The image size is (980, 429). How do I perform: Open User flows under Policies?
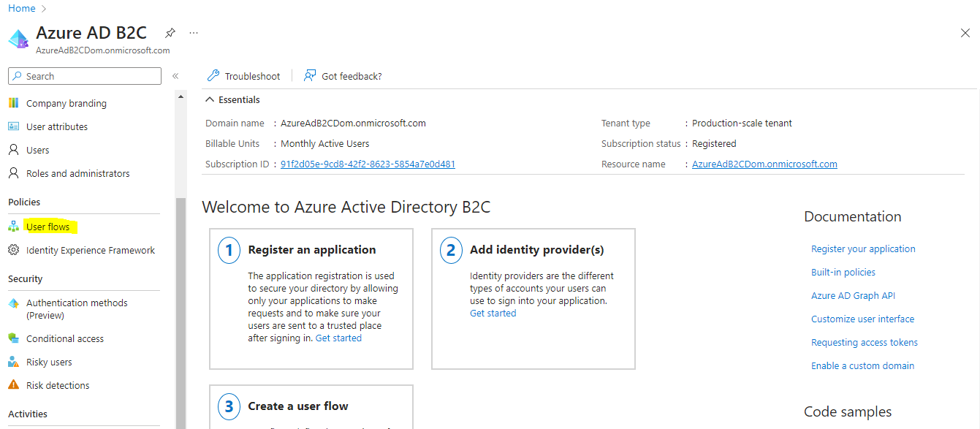[48, 227]
